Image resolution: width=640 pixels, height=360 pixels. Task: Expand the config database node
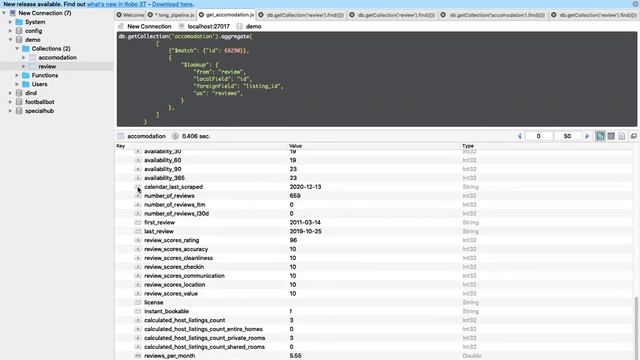point(10,31)
